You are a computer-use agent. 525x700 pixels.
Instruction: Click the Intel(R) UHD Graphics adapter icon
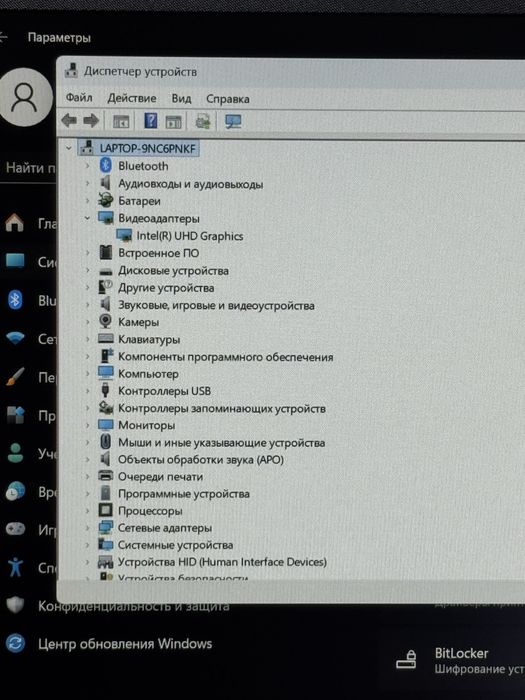coord(124,235)
